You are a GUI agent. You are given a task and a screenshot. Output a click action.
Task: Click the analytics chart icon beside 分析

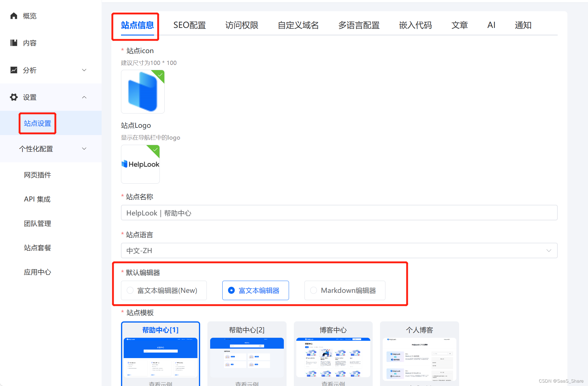[x=14, y=70]
